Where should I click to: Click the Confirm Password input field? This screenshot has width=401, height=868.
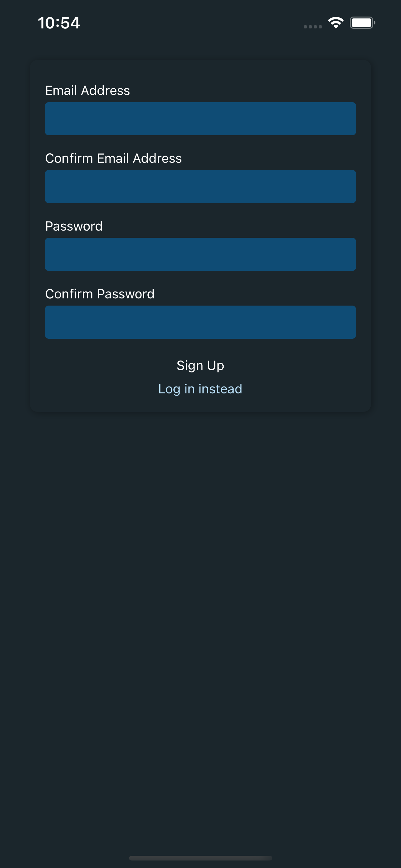point(200,322)
